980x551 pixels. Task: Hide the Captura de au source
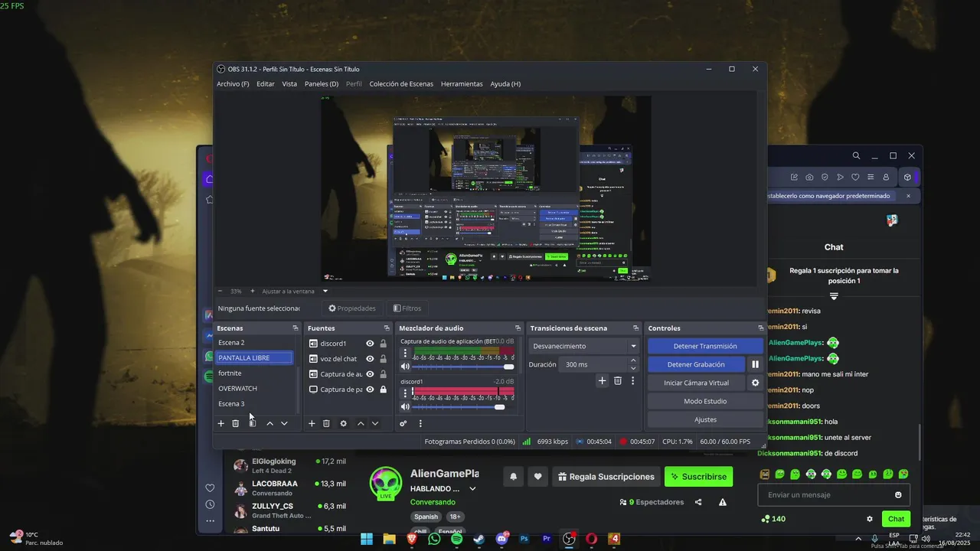(370, 374)
